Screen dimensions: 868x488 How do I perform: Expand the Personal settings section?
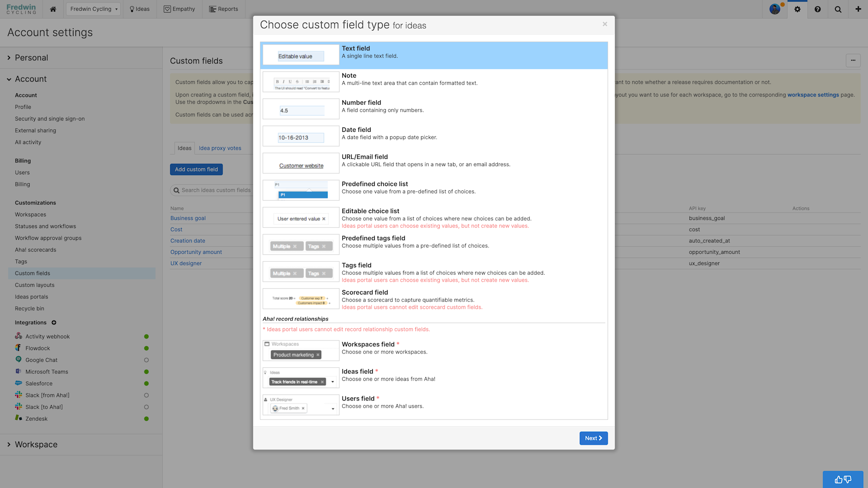point(31,58)
